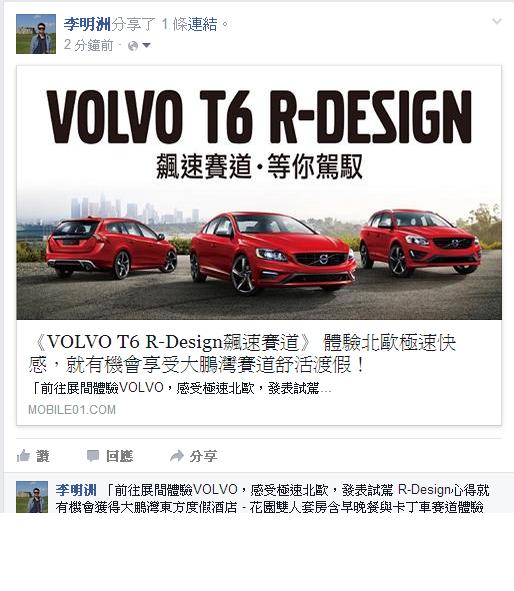Click the link preview description 「前往展間體驗VOLVO
This screenshot has width=514, height=591.
[180, 388]
